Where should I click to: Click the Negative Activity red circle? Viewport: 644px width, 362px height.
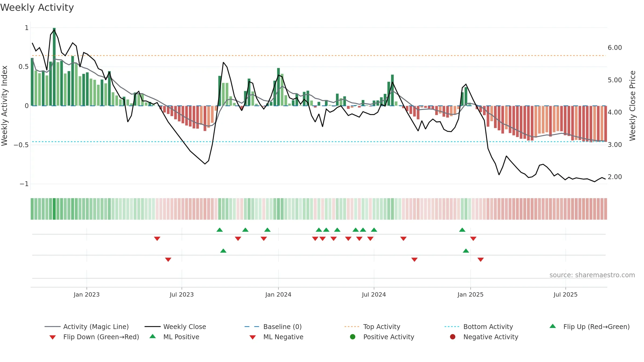(453, 337)
